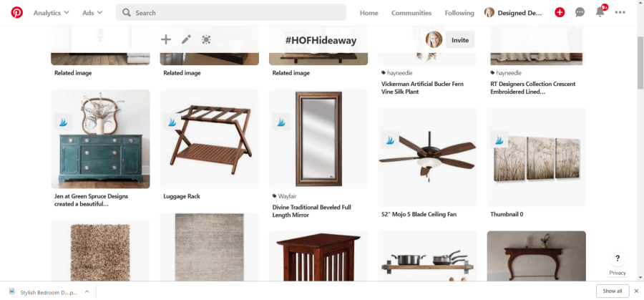Open the Communities tab
The image size is (644, 300).
click(411, 13)
